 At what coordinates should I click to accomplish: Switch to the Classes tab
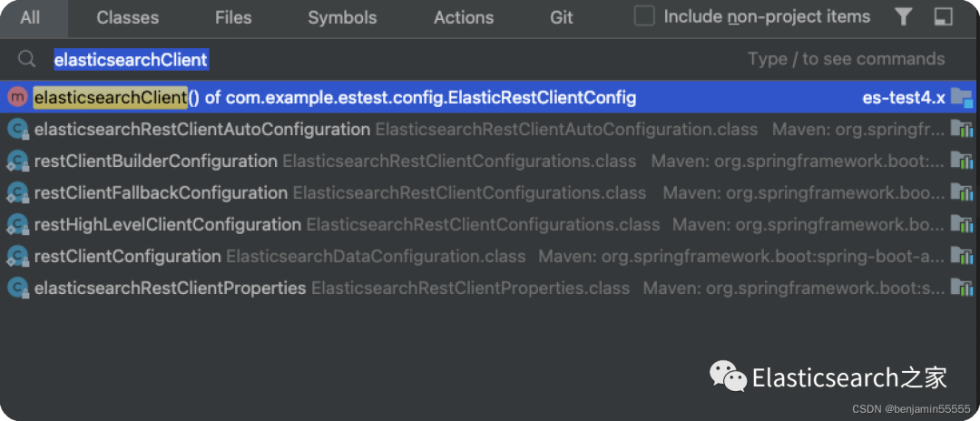tap(127, 17)
